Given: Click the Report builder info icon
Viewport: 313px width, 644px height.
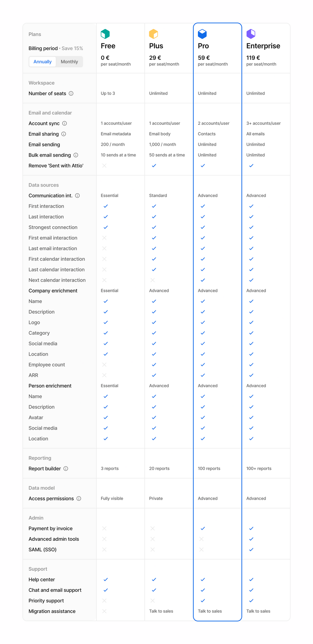Looking at the screenshot, I should pos(66,468).
